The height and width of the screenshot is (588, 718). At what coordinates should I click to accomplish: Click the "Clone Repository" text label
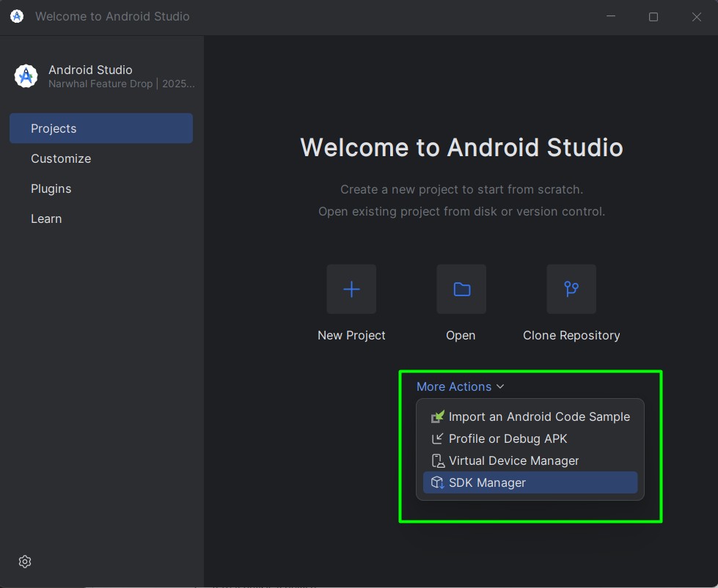(x=571, y=335)
